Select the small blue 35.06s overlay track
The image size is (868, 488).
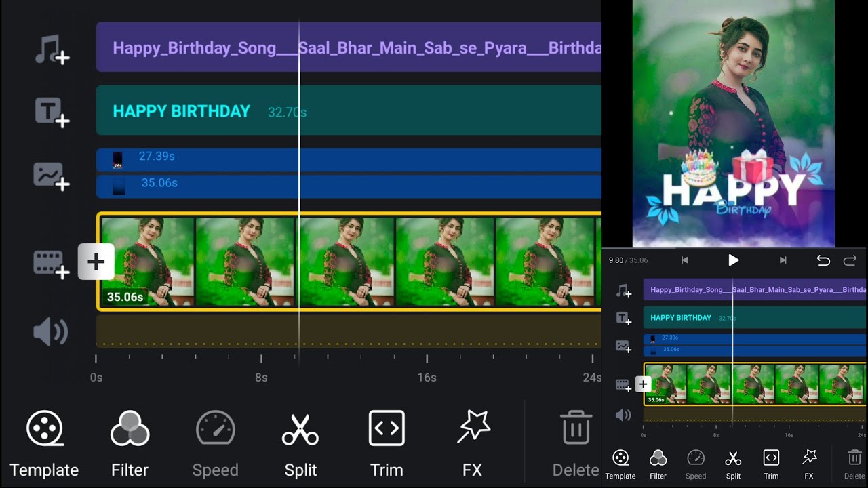click(x=755, y=350)
